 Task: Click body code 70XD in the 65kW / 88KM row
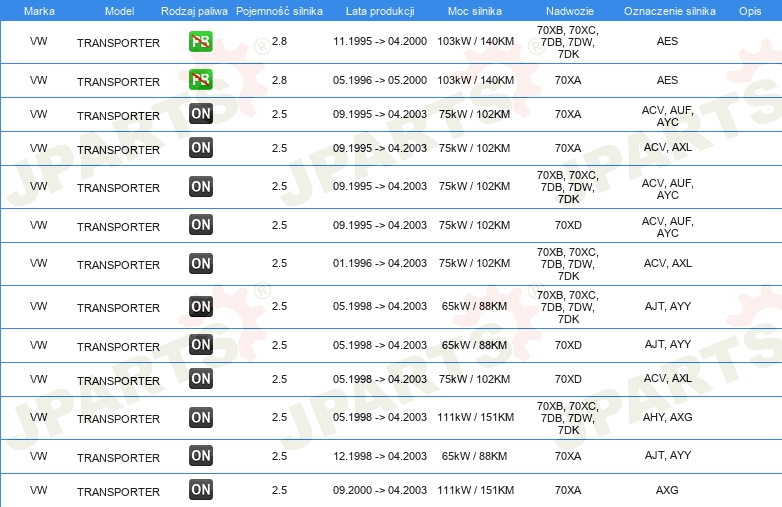(568, 345)
